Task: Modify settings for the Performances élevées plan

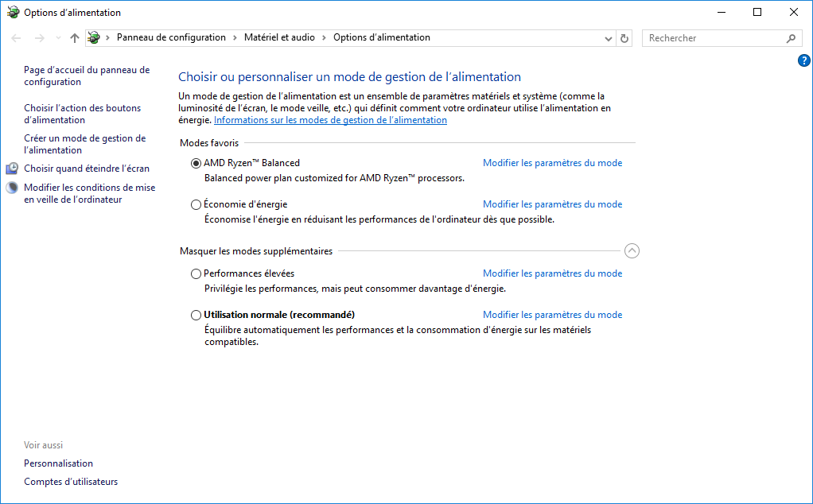Action: tap(552, 273)
